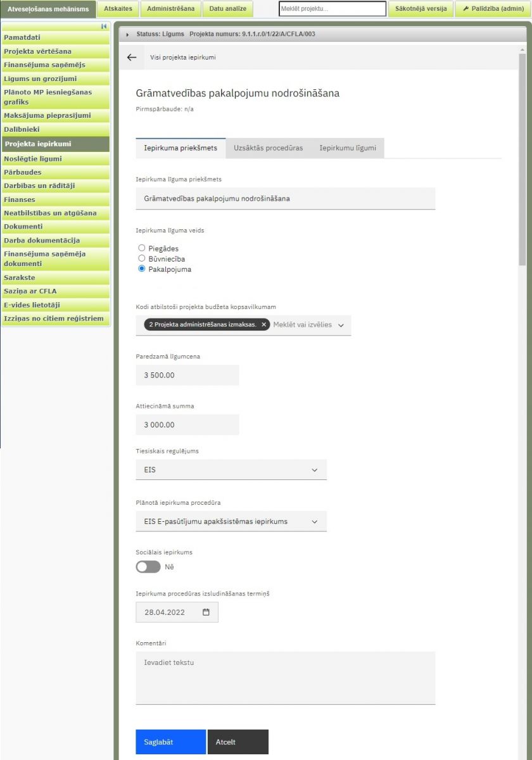This screenshot has height=760, width=532.
Task: Select the Būvniecība radio button
Action: (x=142, y=258)
